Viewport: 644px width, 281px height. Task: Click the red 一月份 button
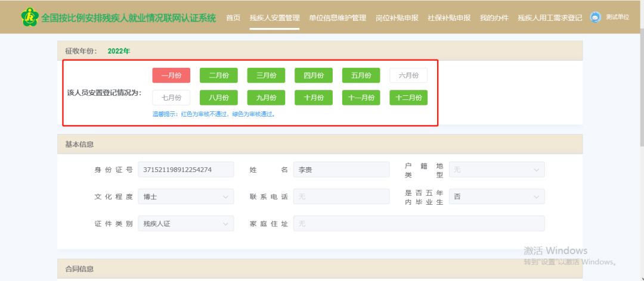[x=171, y=75]
